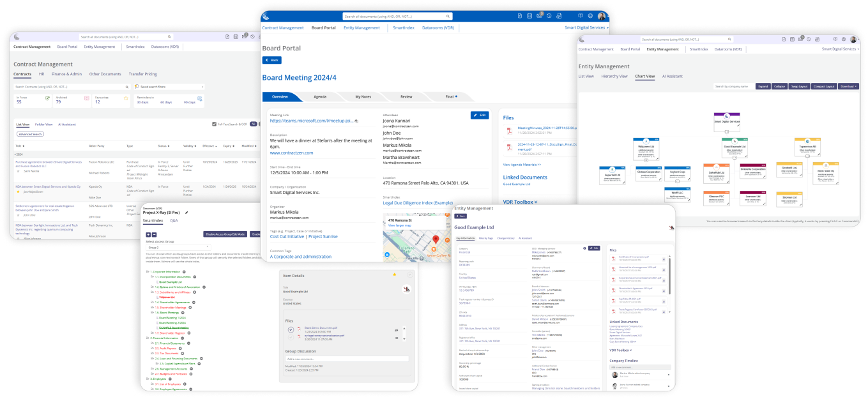The width and height of the screenshot is (868, 399).
Task: Copy the Teams meeting link using its icon
Action: 356,120
